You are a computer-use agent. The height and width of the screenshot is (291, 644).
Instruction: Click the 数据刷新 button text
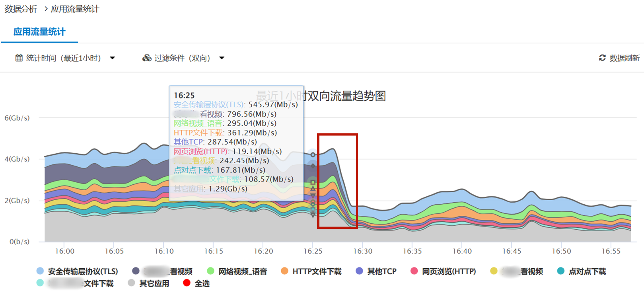(624, 58)
